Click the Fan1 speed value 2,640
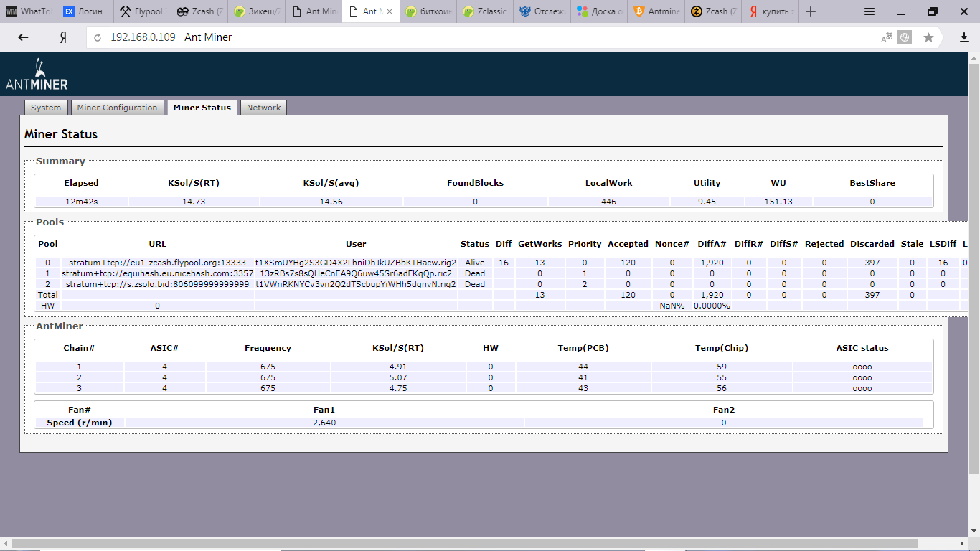This screenshot has width=980, height=551. pyautogui.click(x=324, y=423)
